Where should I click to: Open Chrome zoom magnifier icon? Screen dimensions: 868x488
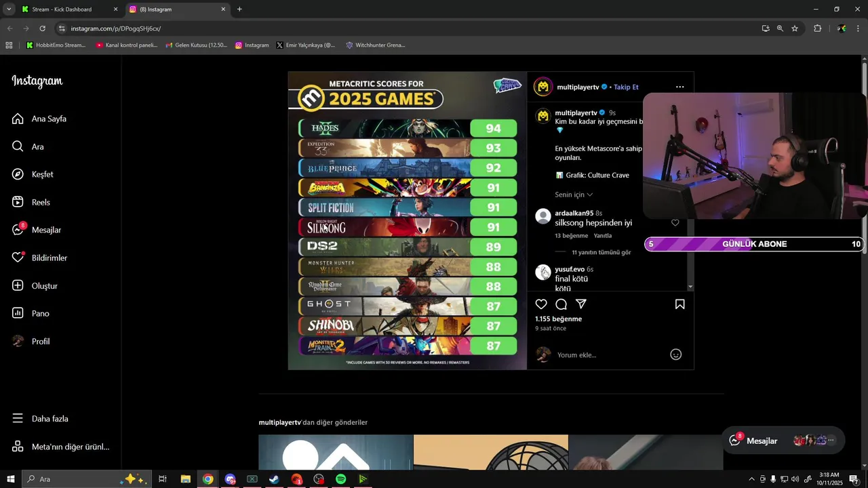click(780, 28)
